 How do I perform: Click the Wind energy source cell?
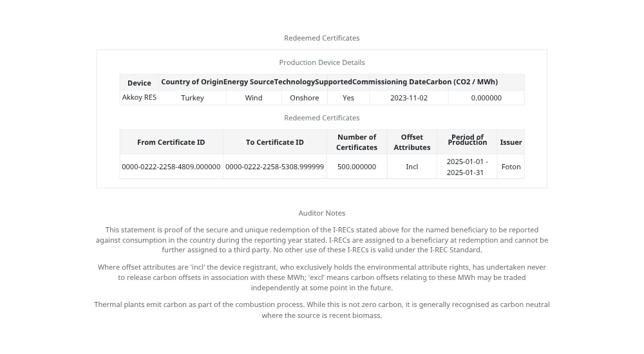(x=254, y=98)
